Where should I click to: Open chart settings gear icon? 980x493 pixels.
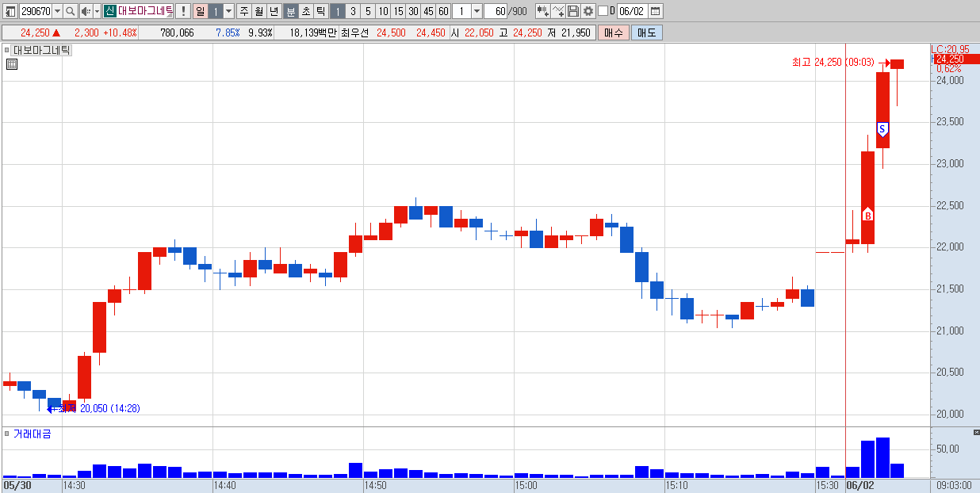pos(588,11)
